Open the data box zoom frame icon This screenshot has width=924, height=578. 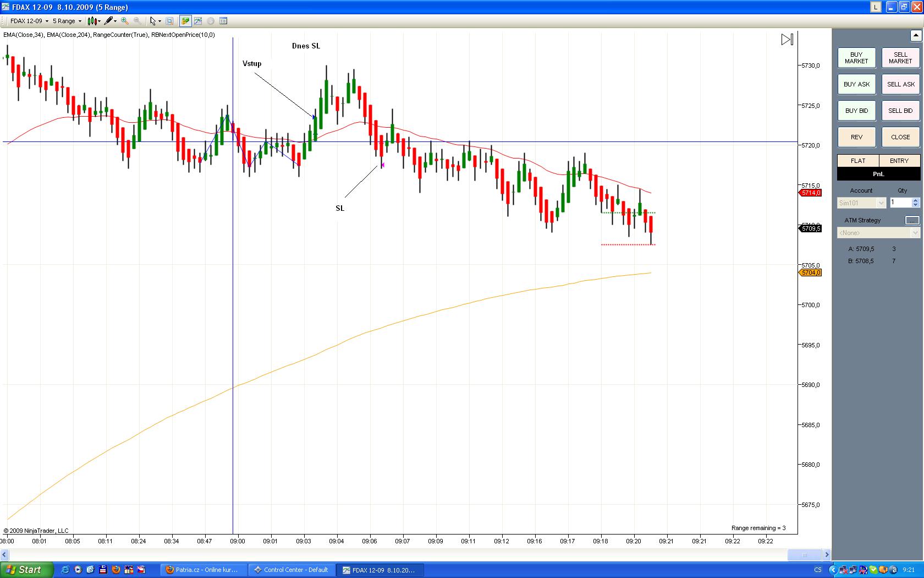point(169,21)
